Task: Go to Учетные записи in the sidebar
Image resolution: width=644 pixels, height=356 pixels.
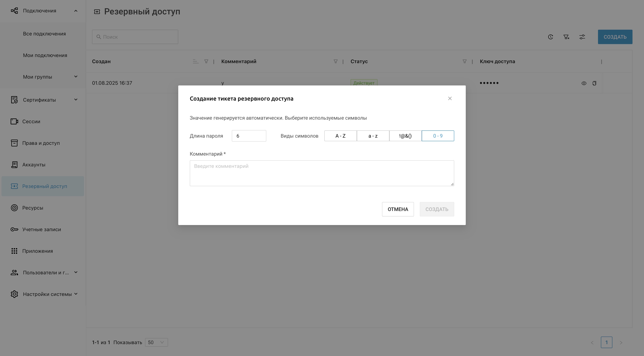Action: (x=42, y=230)
